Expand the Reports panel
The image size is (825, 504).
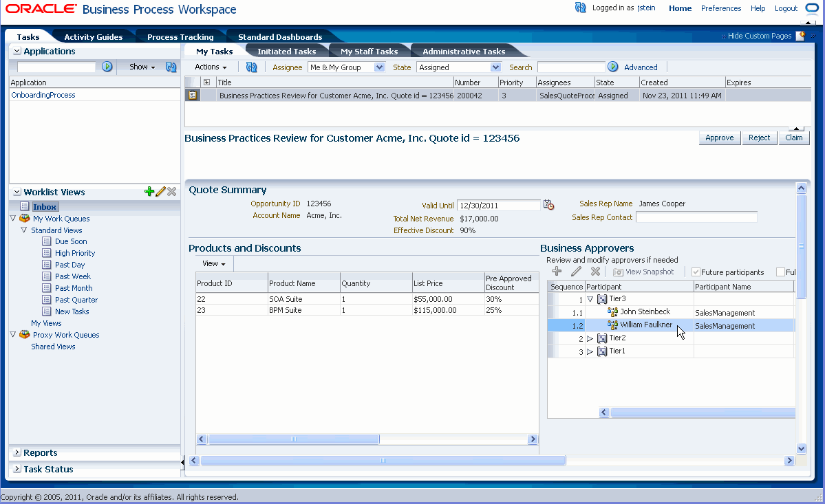point(17,452)
